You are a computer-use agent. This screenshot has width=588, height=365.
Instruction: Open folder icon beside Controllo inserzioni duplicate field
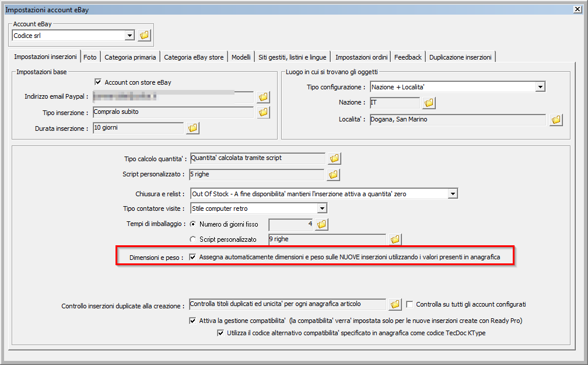pyautogui.click(x=395, y=304)
